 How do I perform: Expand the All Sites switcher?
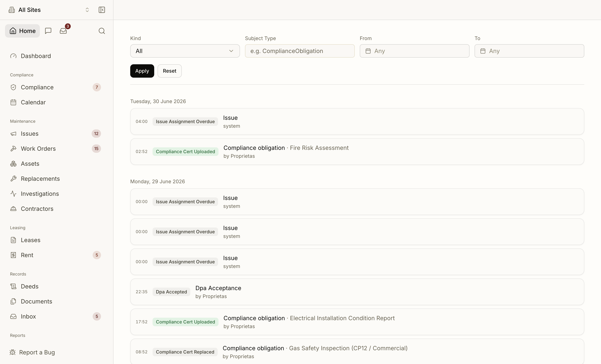tap(49, 10)
